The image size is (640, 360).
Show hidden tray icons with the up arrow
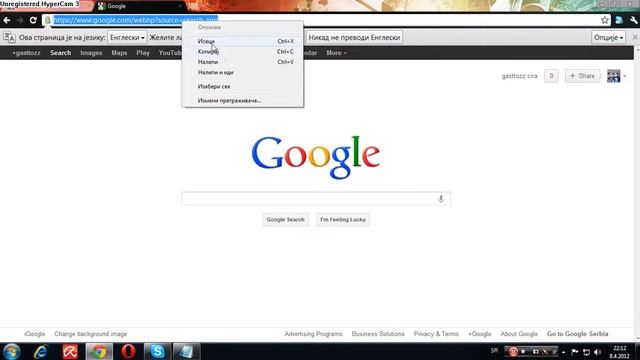(x=564, y=352)
